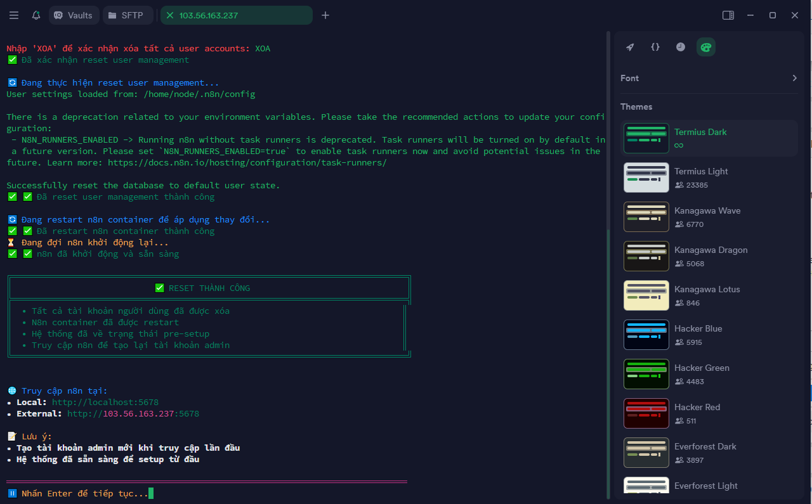Close the 103.56.163.237 tab
Viewport: 812px width, 504px height.
(x=170, y=15)
